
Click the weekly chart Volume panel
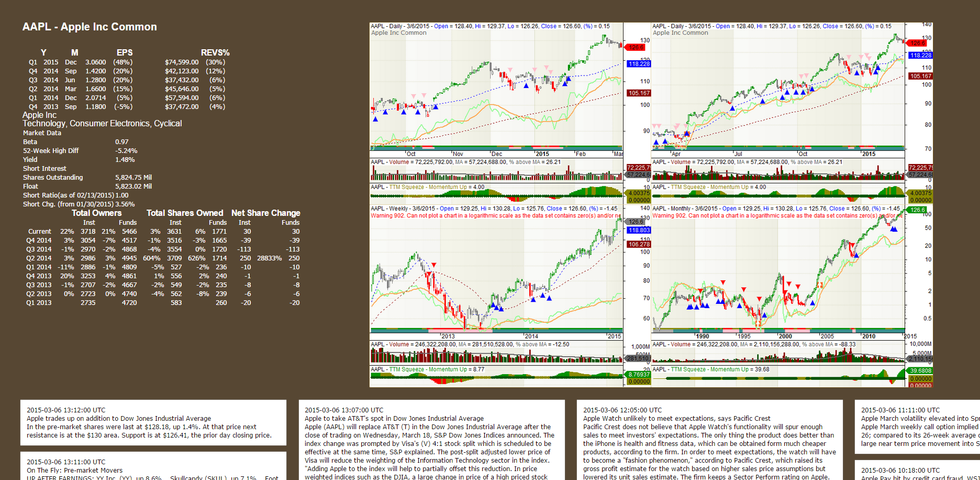496,353
